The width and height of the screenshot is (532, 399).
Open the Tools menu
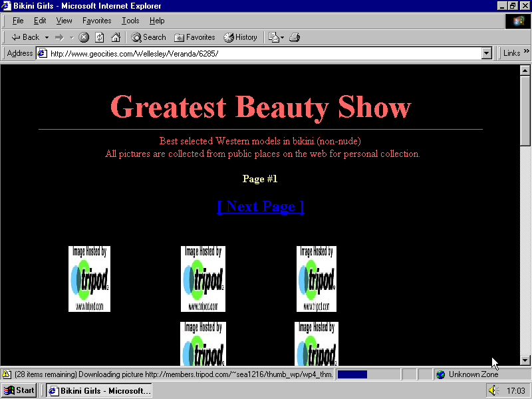(x=130, y=21)
